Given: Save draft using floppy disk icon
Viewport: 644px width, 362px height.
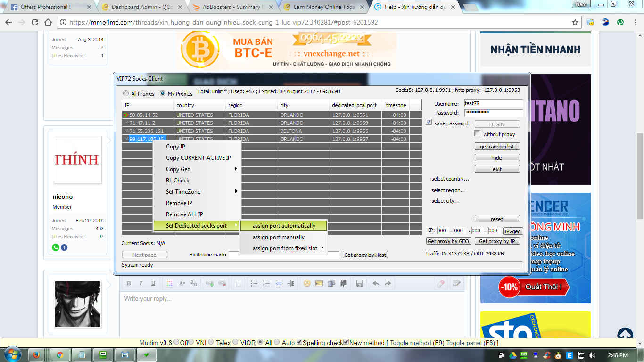Looking at the screenshot, I should (360, 283).
